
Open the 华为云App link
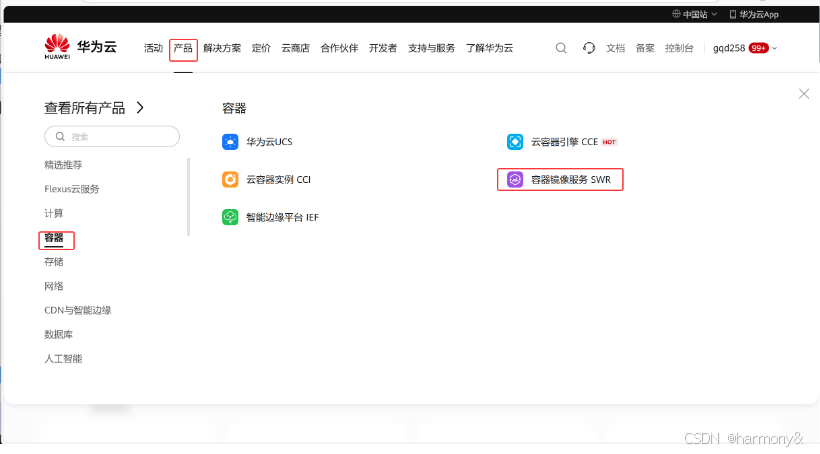pos(759,14)
